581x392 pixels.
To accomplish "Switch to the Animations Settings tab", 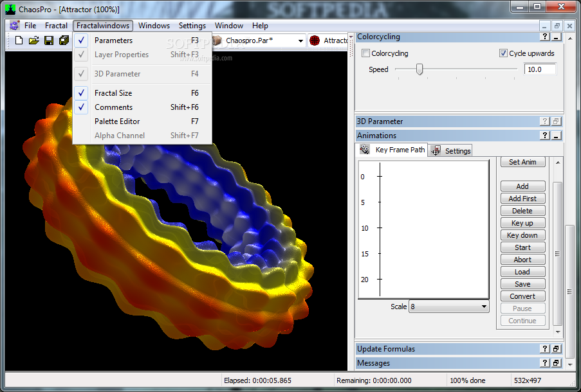I will coord(451,150).
